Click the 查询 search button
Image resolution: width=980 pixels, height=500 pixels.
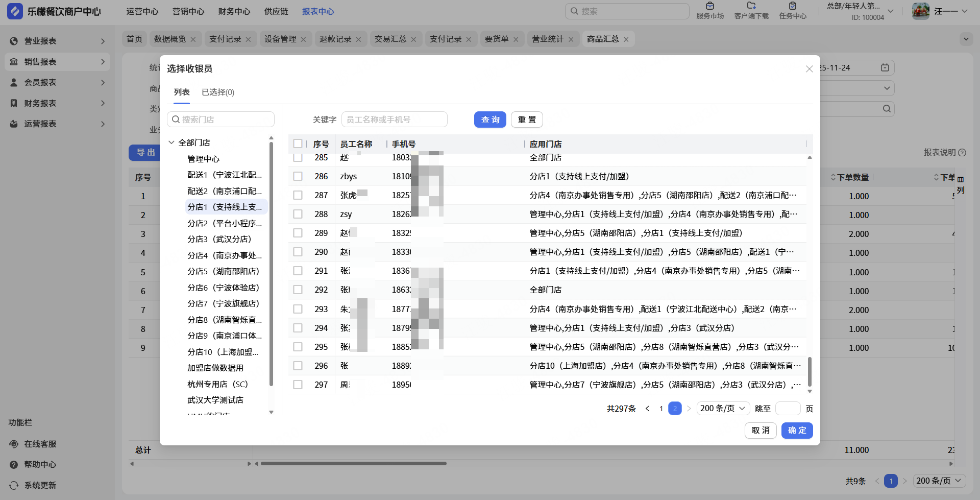[490, 120]
